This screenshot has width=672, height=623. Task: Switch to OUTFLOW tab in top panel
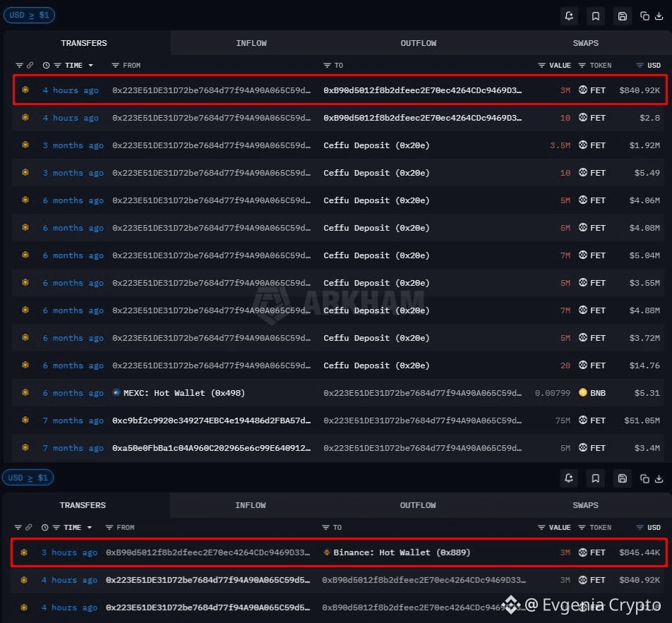click(419, 43)
